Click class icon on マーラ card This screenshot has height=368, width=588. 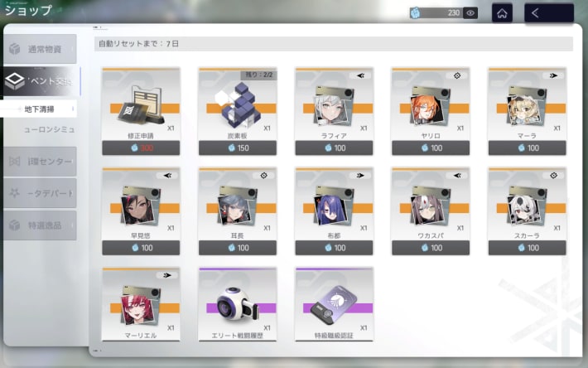[x=553, y=75]
